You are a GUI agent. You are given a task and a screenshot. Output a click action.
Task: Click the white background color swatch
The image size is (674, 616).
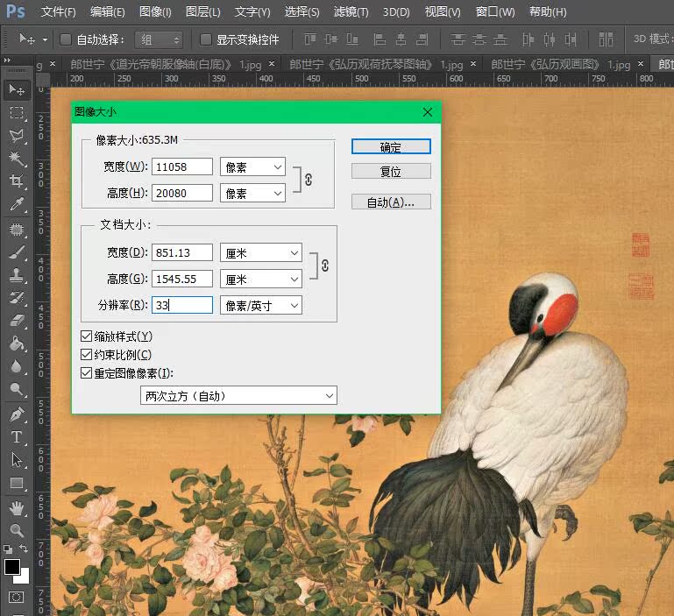coord(25,578)
